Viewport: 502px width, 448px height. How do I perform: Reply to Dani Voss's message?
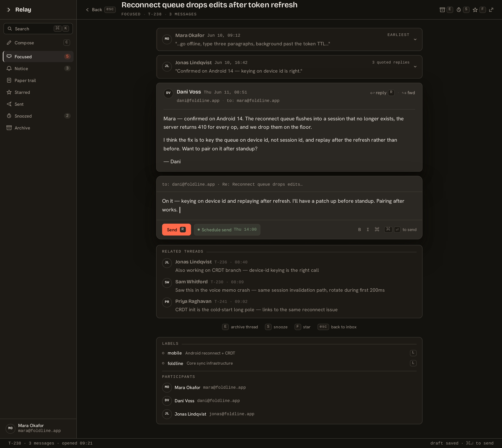coord(382,93)
